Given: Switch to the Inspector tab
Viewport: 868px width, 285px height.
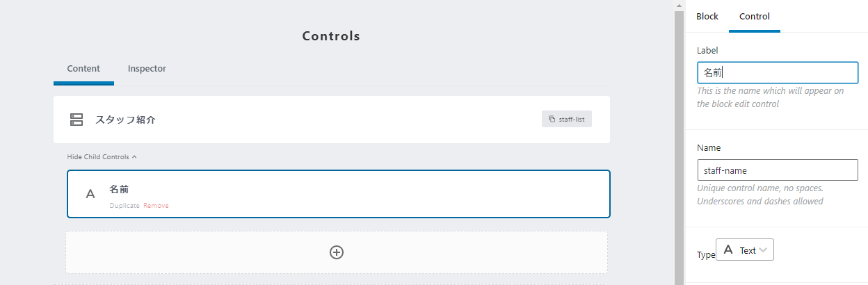Looking at the screenshot, I should (147, 69).
